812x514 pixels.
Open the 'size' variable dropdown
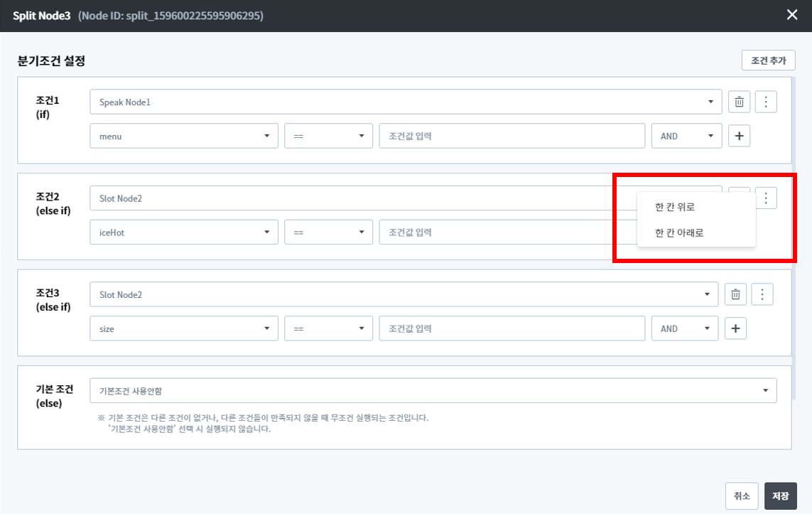(x=183, y=328)
